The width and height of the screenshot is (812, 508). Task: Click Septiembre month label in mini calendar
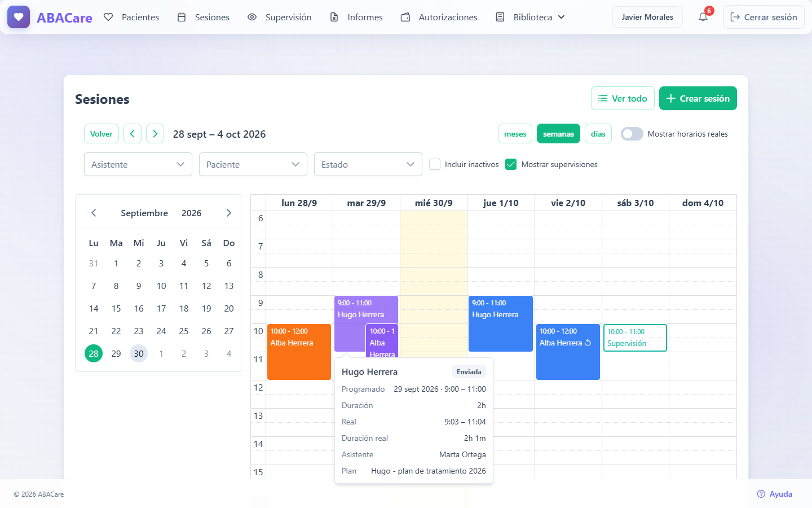tap(144, 213)
